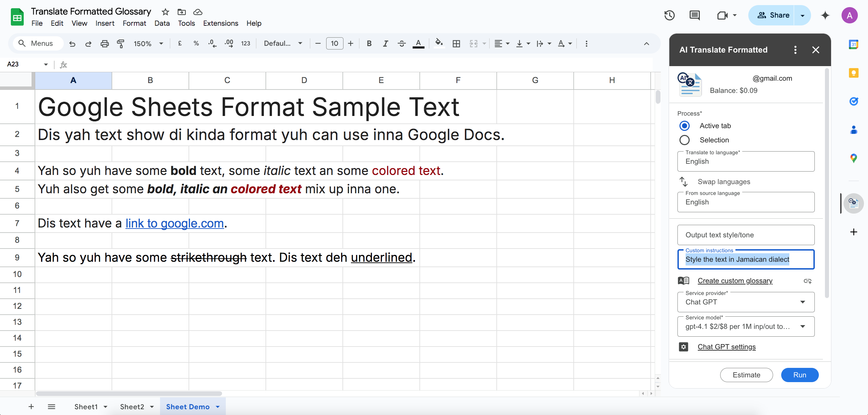
Task: Star the document title
Action: [165, 12]
